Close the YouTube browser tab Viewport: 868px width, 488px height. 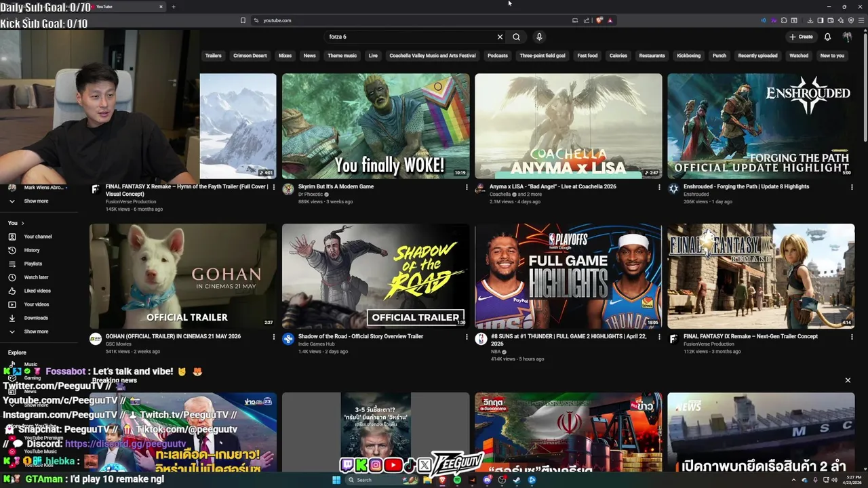coord(161,7)
